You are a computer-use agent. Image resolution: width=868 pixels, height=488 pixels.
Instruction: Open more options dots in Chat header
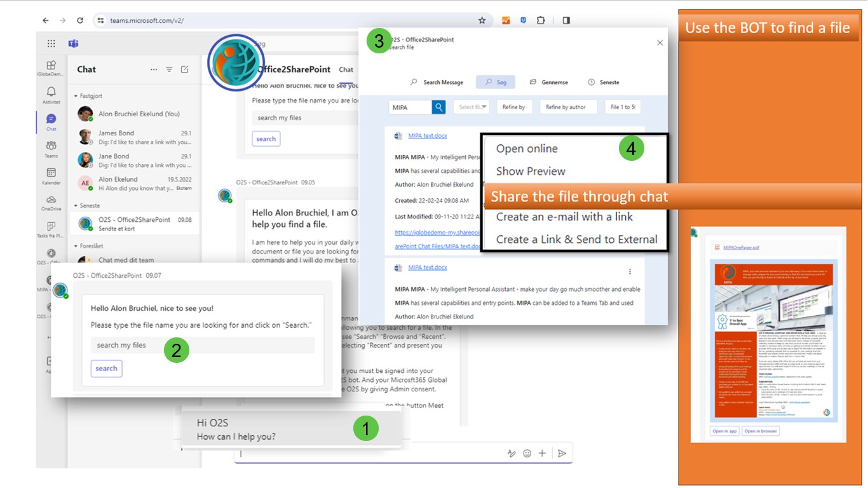pos(154,69)
